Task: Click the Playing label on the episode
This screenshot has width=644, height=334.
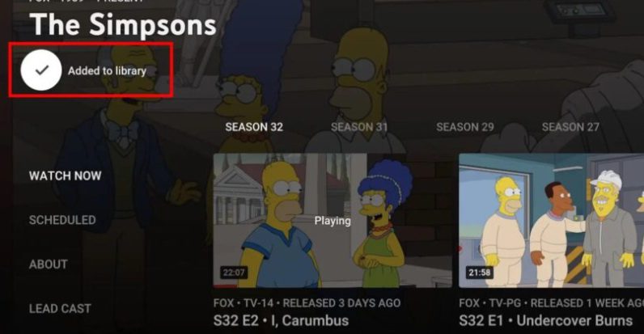Action: point(333,221)
